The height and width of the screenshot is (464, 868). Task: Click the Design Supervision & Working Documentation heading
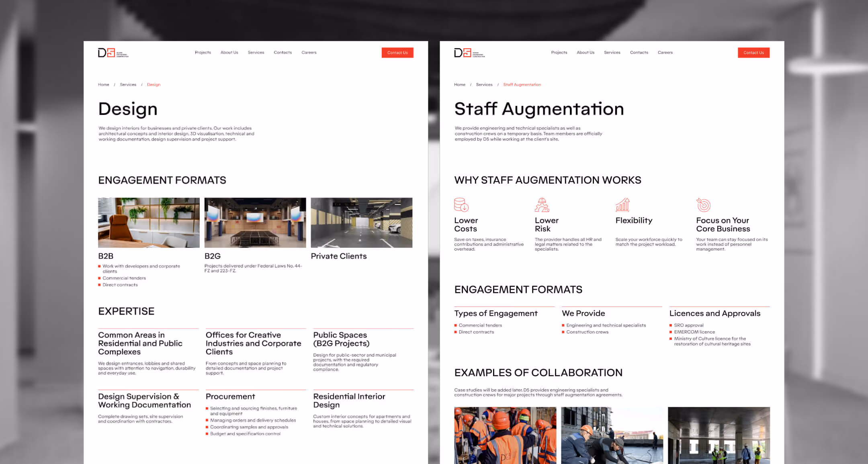click(145, 401)
